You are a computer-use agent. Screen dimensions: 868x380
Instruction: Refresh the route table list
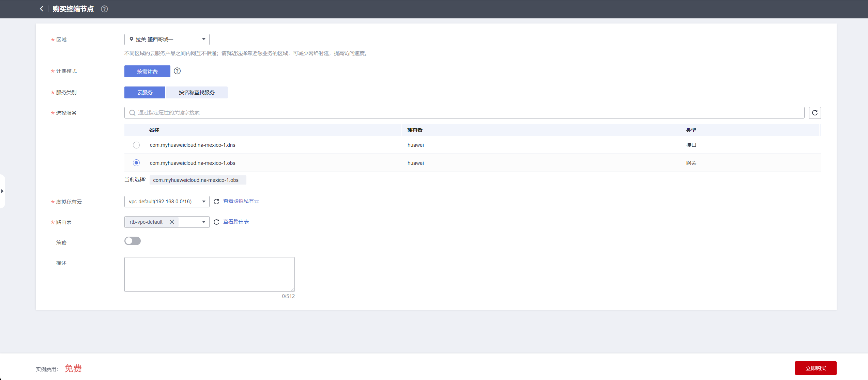point(216,222)
